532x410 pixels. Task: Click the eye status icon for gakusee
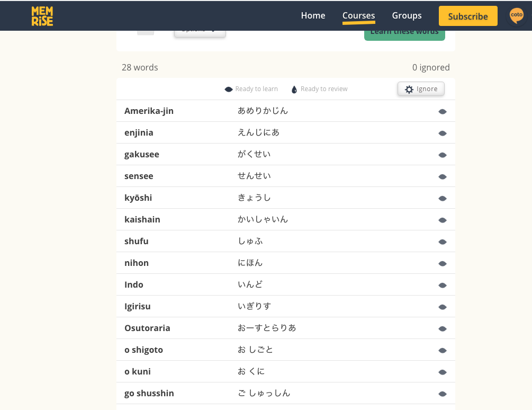pyautogui.click(x=443, y=155)
